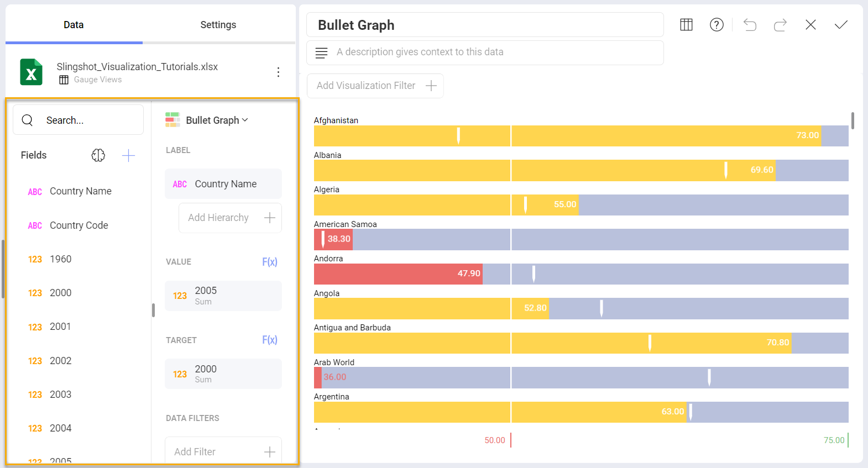Open F(x) formula for the Value section

(x=270, y=261)
